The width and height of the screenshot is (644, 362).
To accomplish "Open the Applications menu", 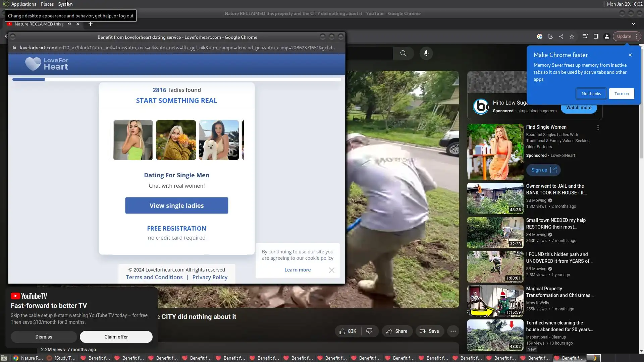I will click(x=23, y=4).
